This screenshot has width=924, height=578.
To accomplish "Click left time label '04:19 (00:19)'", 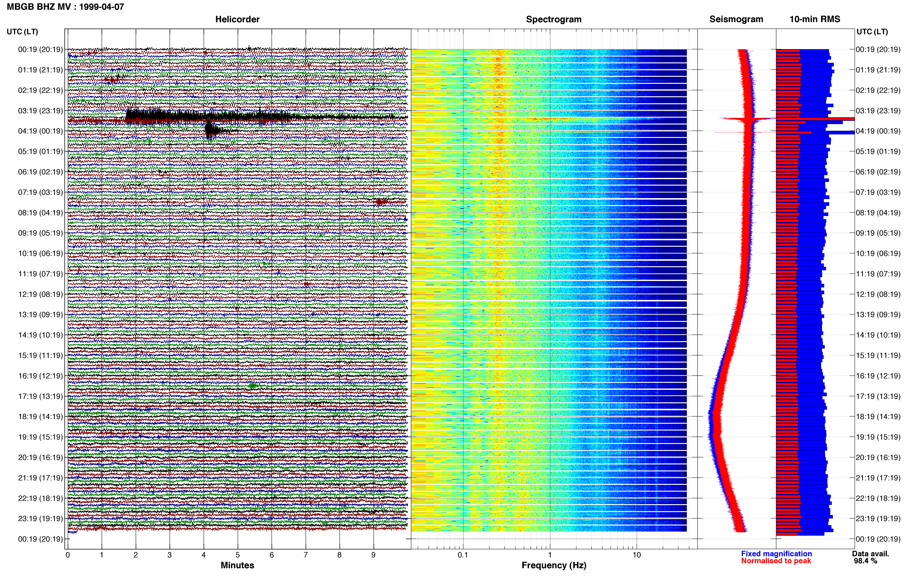I will [x=41, y=131].
